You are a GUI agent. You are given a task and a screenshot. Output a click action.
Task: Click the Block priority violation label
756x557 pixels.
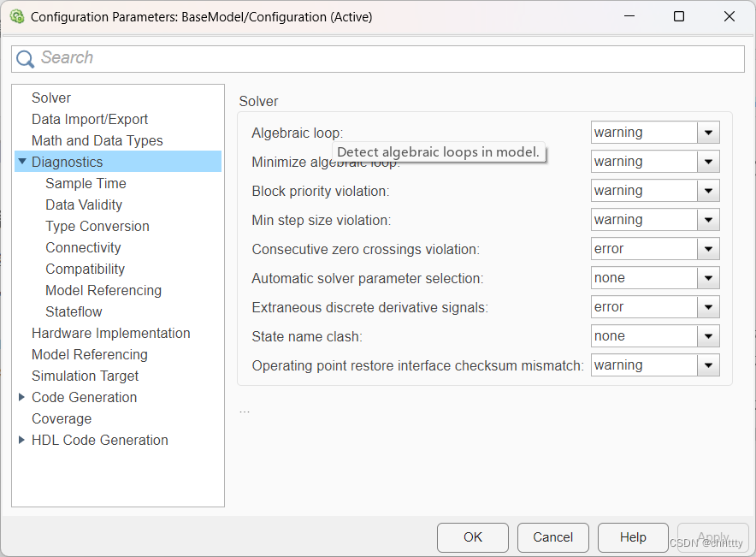pos(320,191)
